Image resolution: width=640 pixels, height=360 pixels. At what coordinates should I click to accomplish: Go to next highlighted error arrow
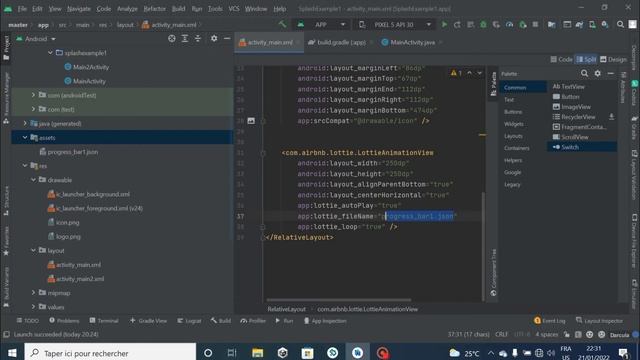[x=480, y=73]
